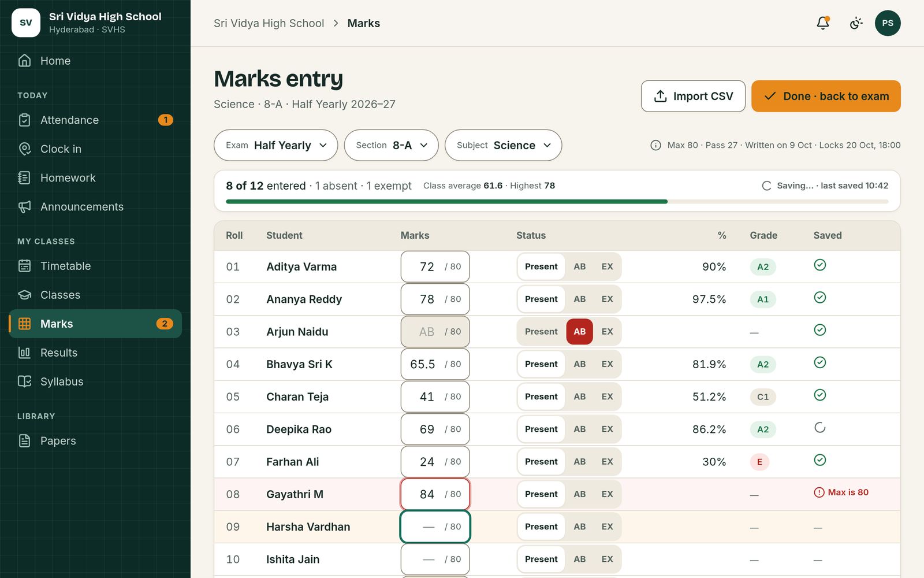Go to Home in sidebar
Screen dimensions: 924x578
95,61
